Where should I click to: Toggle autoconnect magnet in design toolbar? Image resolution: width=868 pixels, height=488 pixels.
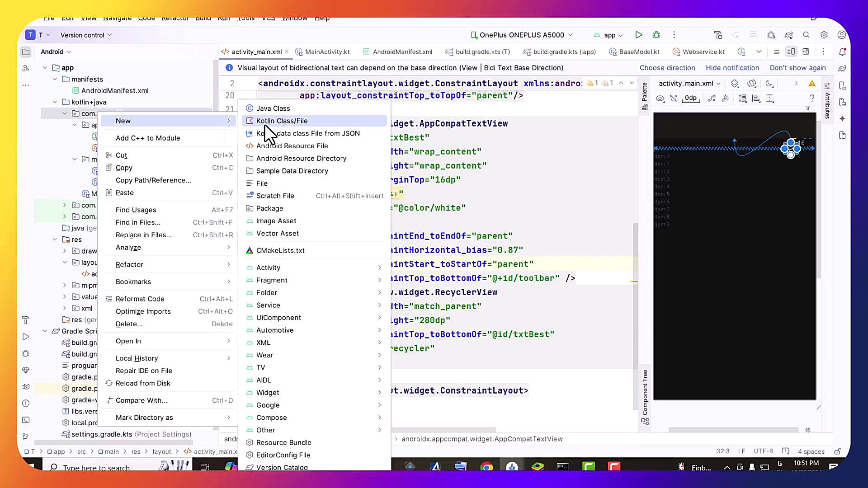674,99
